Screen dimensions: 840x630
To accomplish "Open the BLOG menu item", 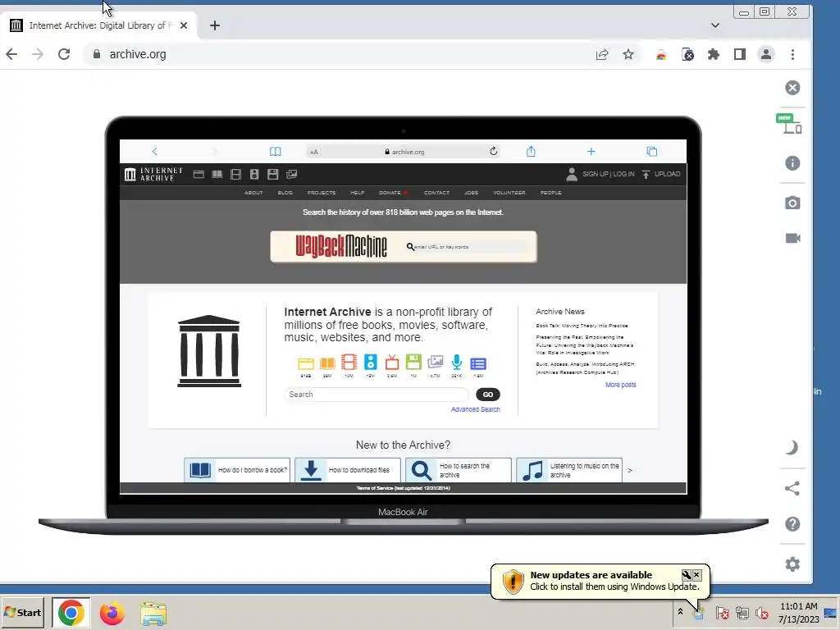I will (285, 193).
